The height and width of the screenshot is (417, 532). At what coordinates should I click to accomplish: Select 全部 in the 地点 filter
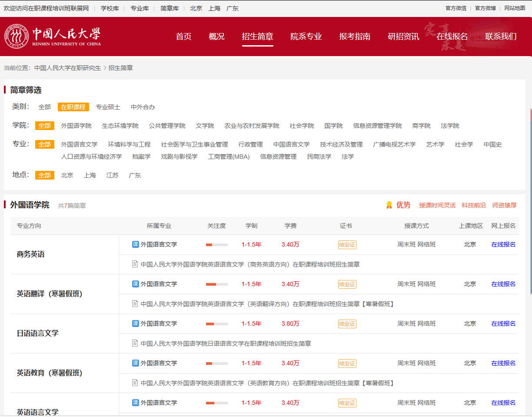(x=44, y=175)
